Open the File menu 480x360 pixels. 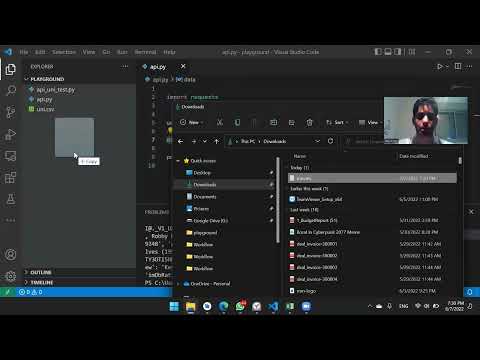[24, 52]
